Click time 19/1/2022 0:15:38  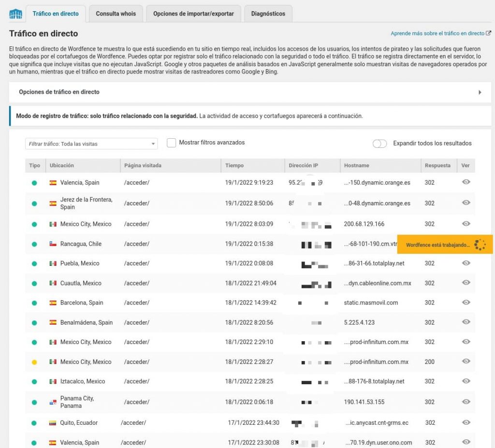249,244
